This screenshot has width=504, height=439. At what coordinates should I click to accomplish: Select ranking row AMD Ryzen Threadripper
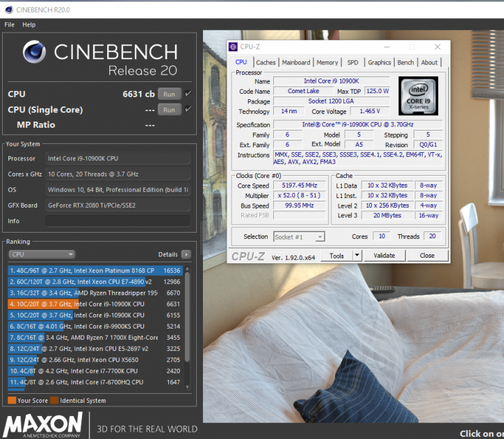95,293
